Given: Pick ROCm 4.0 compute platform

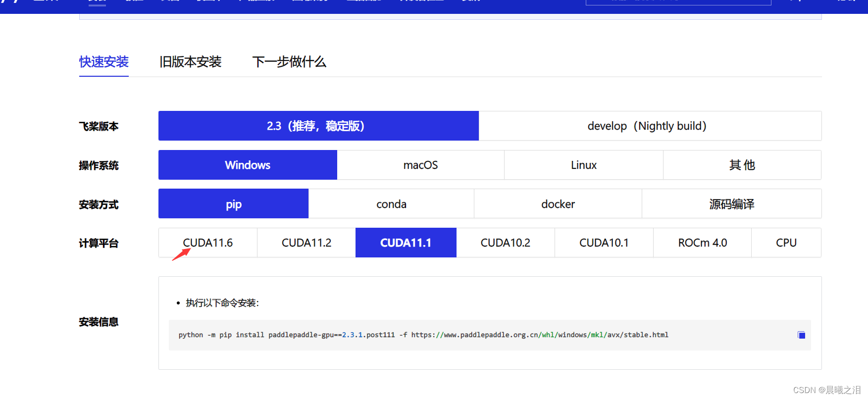Looking at the screenshot, I should click(703, 243).
